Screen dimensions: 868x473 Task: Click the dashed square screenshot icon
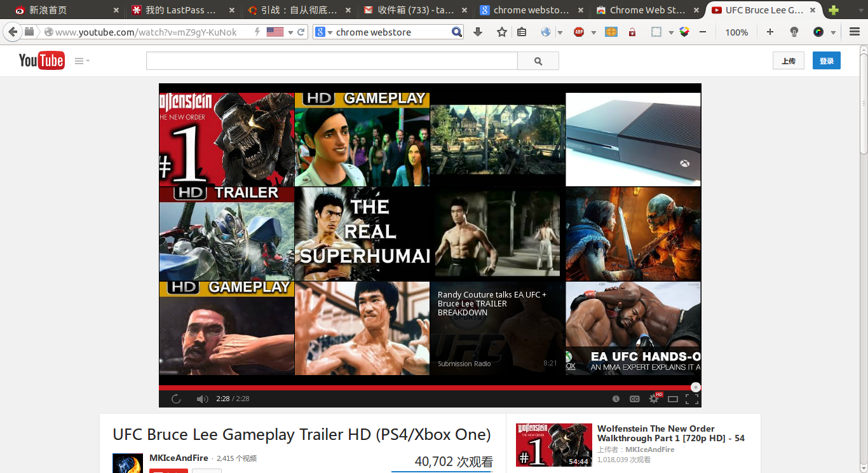tap(656, 32)
